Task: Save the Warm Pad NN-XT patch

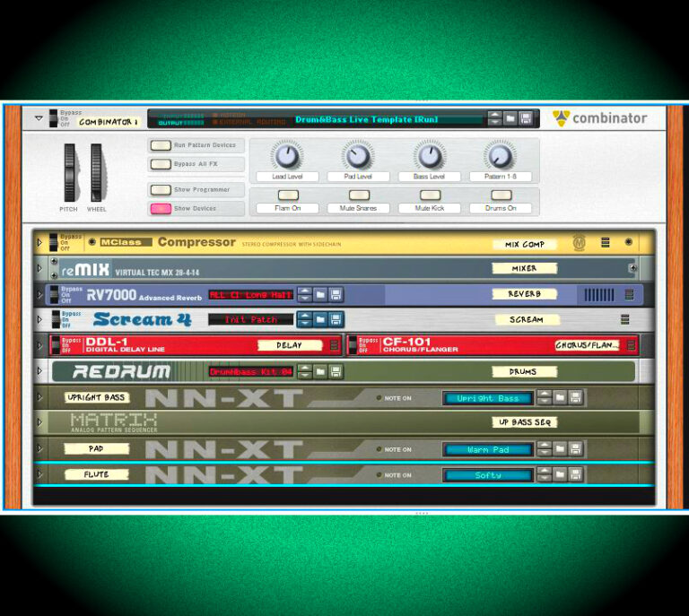Action: point(575,449)
